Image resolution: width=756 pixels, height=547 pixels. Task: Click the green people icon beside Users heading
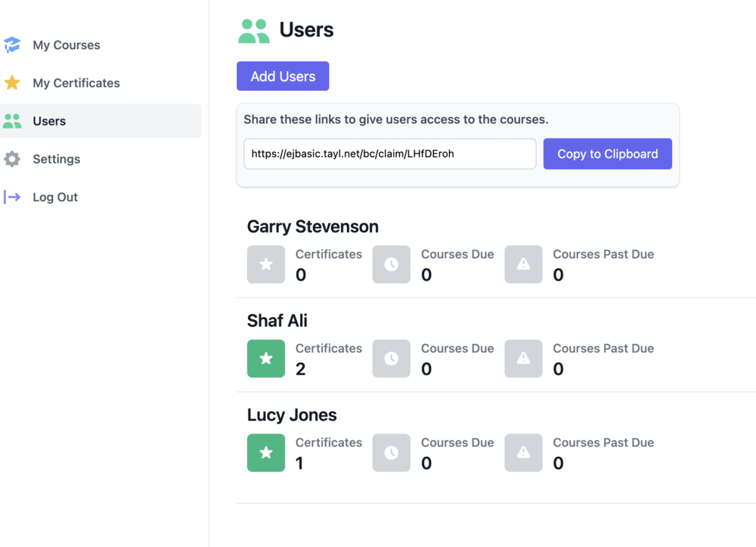pyautogui.click(x=254, y=30)
